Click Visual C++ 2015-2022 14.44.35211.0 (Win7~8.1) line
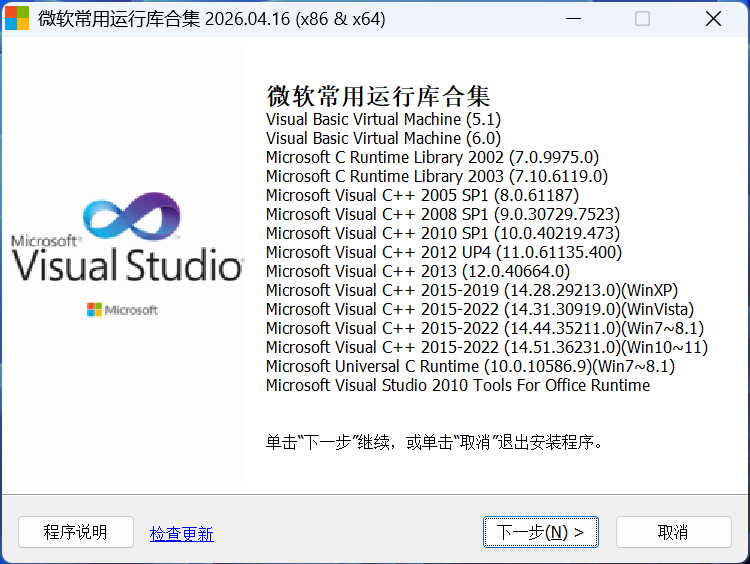This screenshot has width=750, height=564. [x=485, y=328]
